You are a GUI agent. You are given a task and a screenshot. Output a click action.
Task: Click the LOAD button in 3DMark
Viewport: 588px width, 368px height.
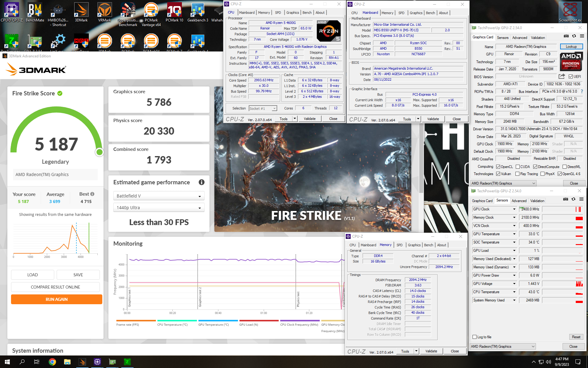(x=32, y=275)
